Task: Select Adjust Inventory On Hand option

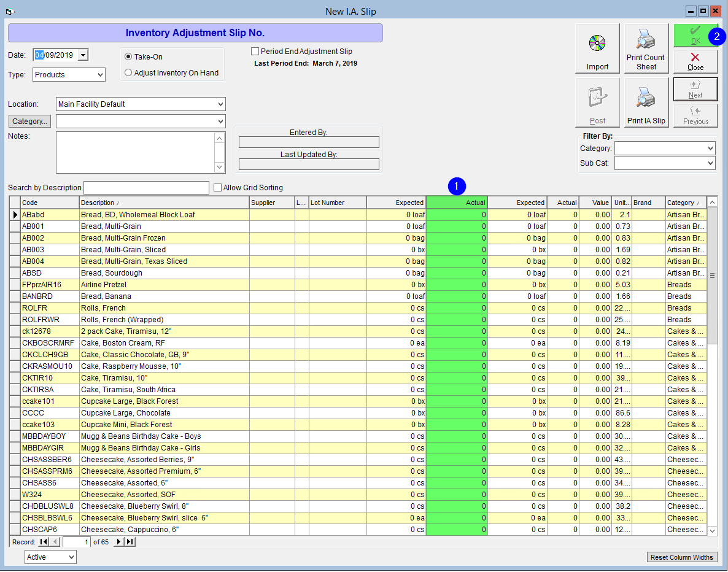Action: [129, 73]
